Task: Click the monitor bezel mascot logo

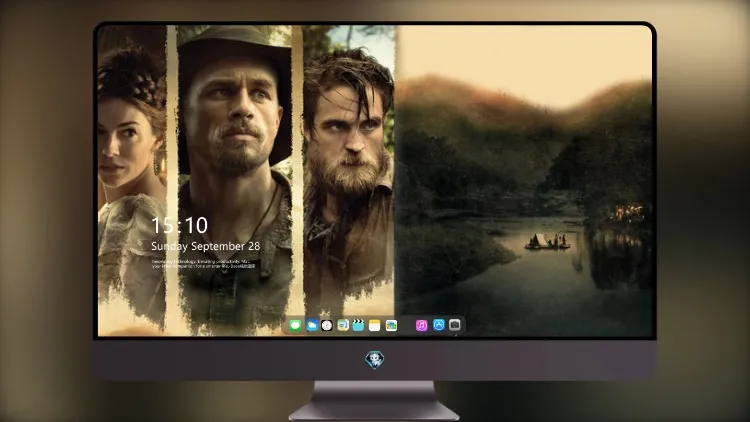Action: (375, 360)
